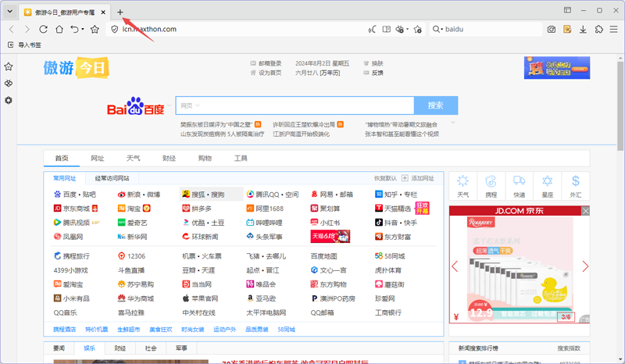The image size is (625, 364).
Task: Open the sidebar settings gear icon
Action: [x=9, y=100]
